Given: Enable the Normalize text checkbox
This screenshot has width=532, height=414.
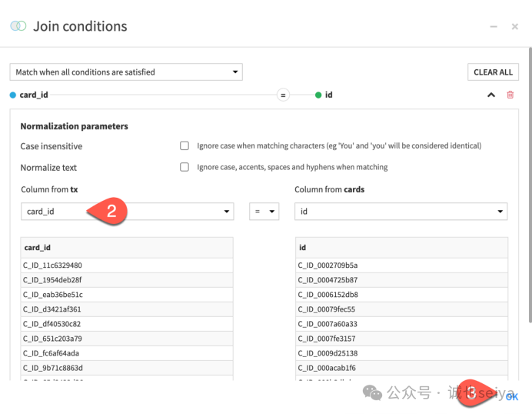Looking at the screenshot, I should click(x=185, y=167).
